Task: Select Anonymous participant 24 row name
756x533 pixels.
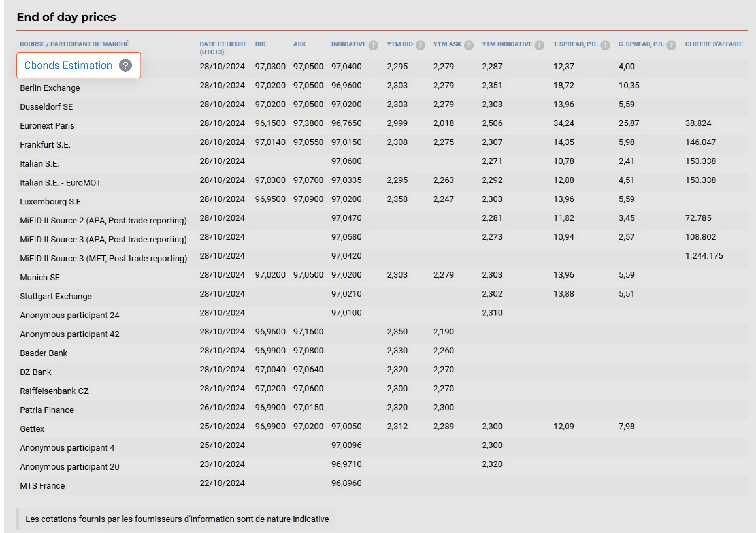Action: tap(69, 315)
